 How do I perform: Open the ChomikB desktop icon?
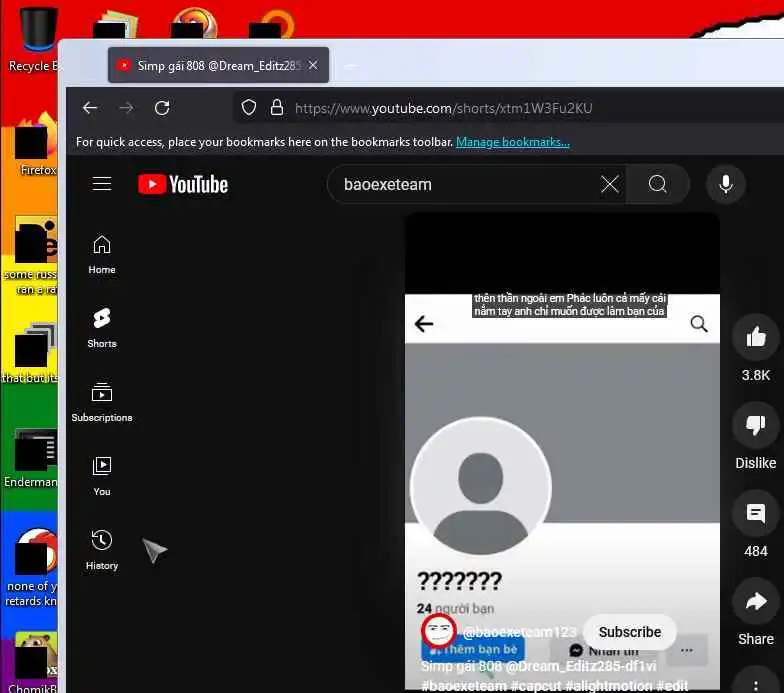[33, 662]
